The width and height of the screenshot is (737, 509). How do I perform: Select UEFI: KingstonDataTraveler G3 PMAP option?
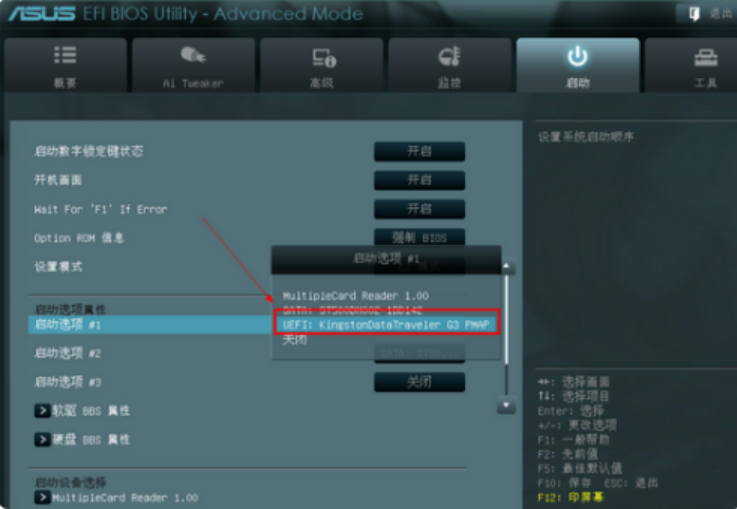[386, 324]
